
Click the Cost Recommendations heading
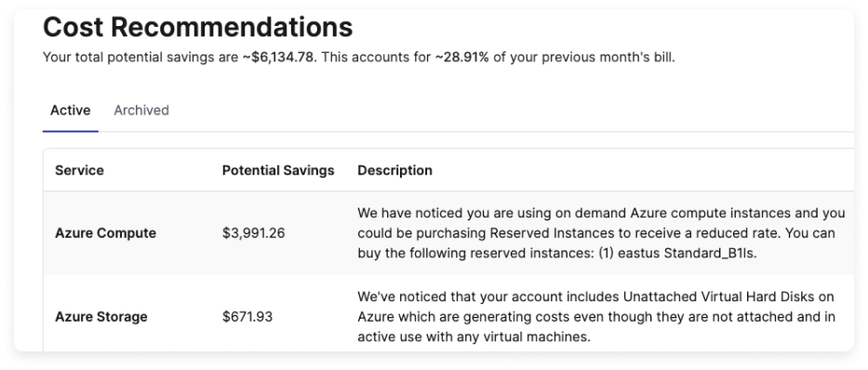click(x=197, y=27)
